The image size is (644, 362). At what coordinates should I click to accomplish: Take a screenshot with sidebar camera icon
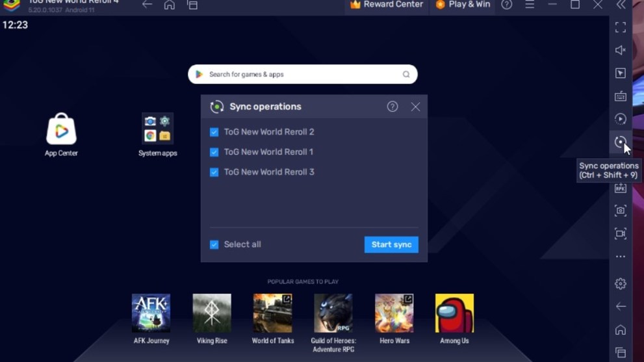tap(620, 211)
